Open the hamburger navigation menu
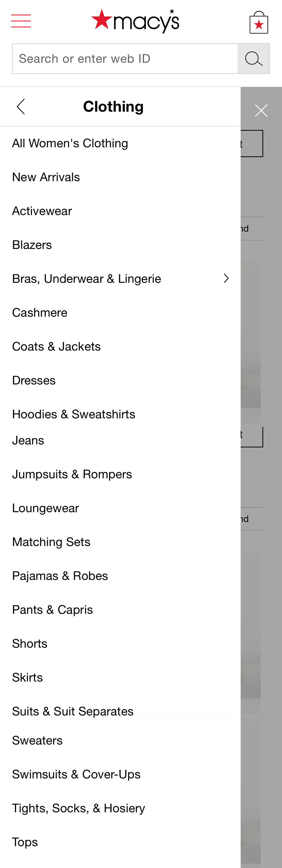Viewport: 282px width, 868px height. click(21, 21)
